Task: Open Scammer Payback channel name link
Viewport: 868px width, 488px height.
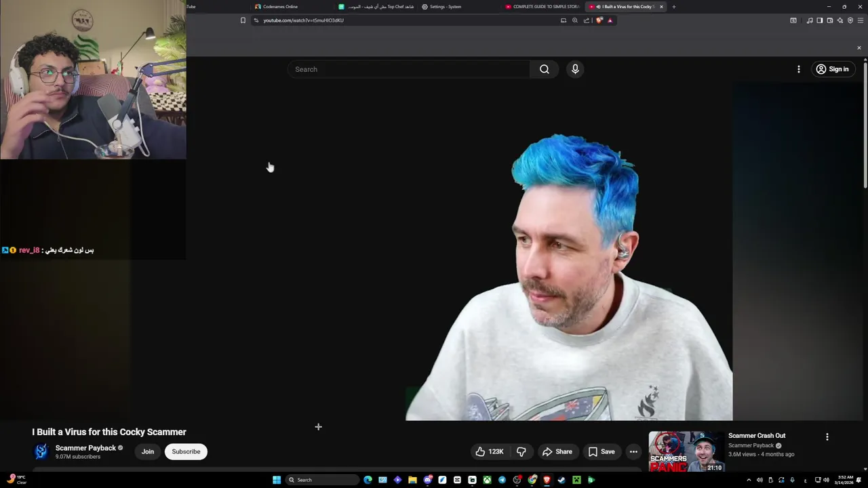Action: [85, 448]
